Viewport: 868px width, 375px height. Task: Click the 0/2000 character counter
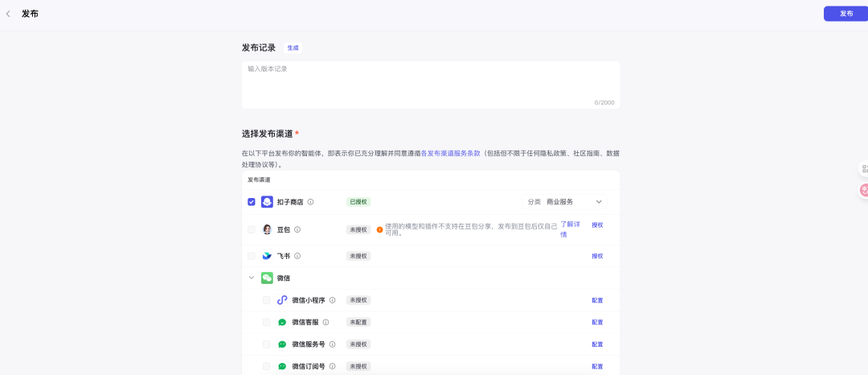tap(604, 102)
